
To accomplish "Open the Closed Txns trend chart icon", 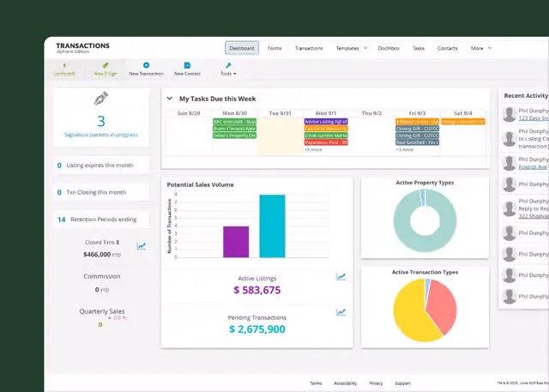I will coord(142,245).
